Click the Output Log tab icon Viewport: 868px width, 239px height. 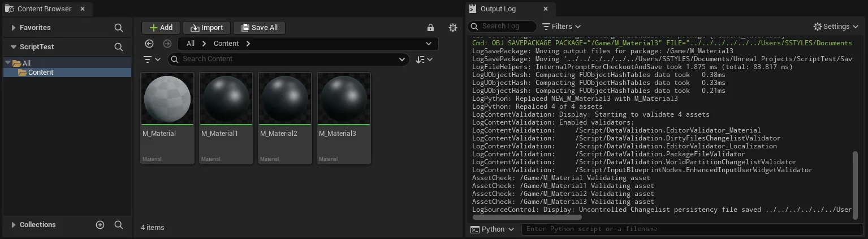(472, 9)
